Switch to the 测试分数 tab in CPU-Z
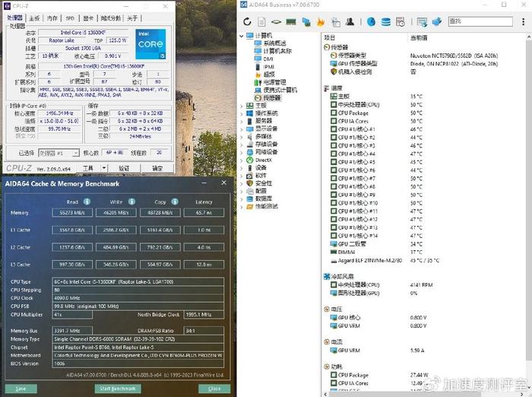Viewport: 532px width, 397px height. (x=111, y=18)
